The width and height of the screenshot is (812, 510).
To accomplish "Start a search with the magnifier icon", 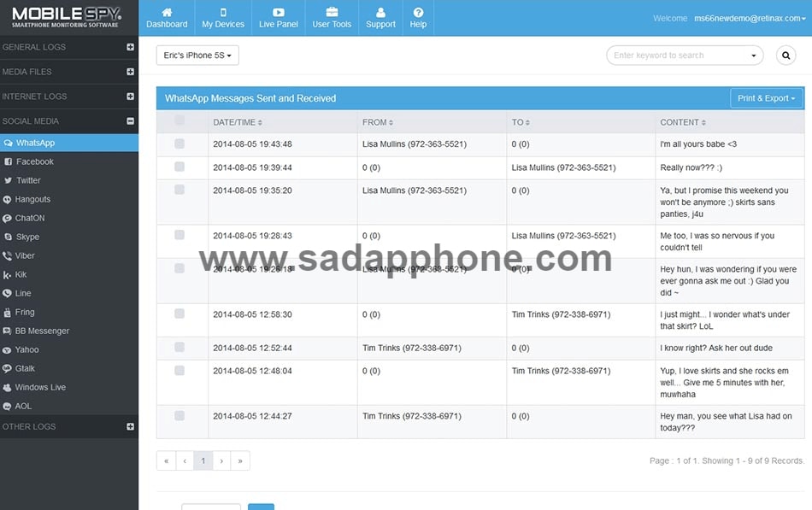I will click(x=786, y=55).
